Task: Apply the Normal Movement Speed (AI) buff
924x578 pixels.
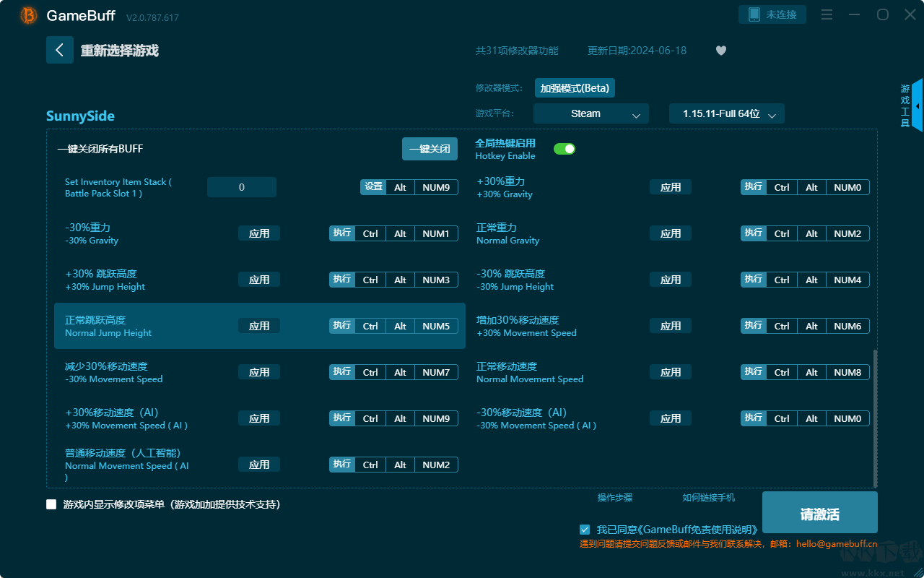Action: [x=259, y=465]
